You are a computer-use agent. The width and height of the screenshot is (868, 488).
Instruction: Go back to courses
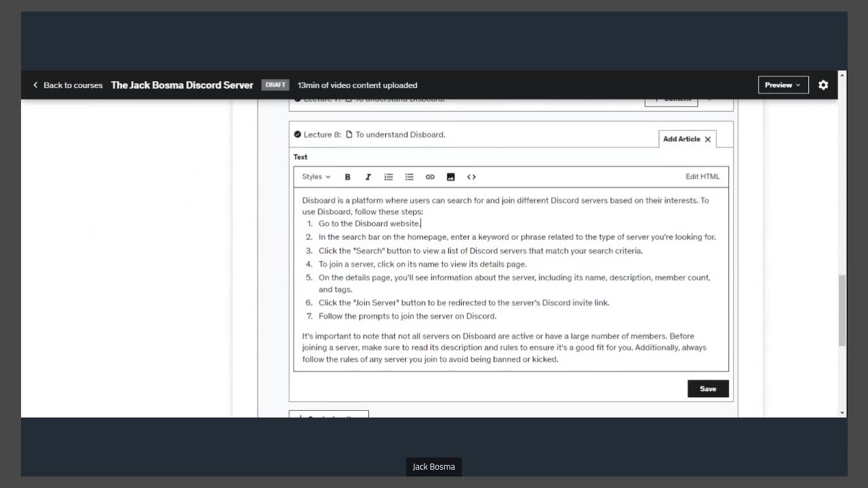point(67,85)
